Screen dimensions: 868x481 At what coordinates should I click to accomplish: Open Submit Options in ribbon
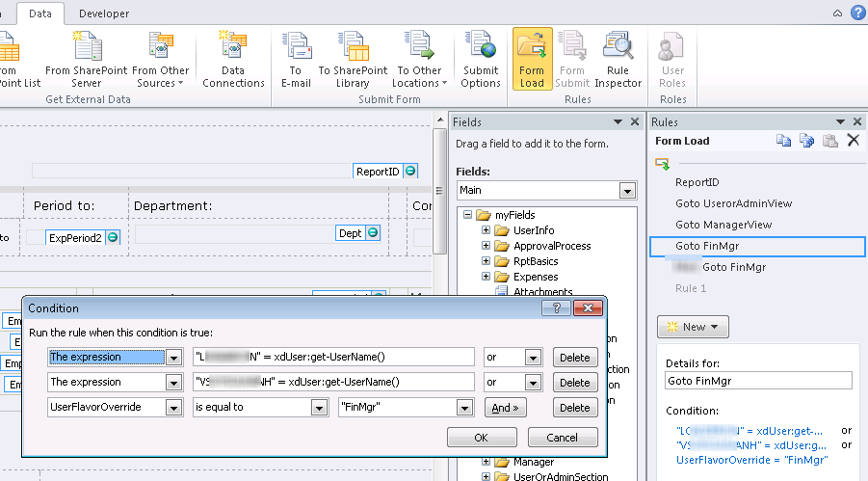coord(480,61)
